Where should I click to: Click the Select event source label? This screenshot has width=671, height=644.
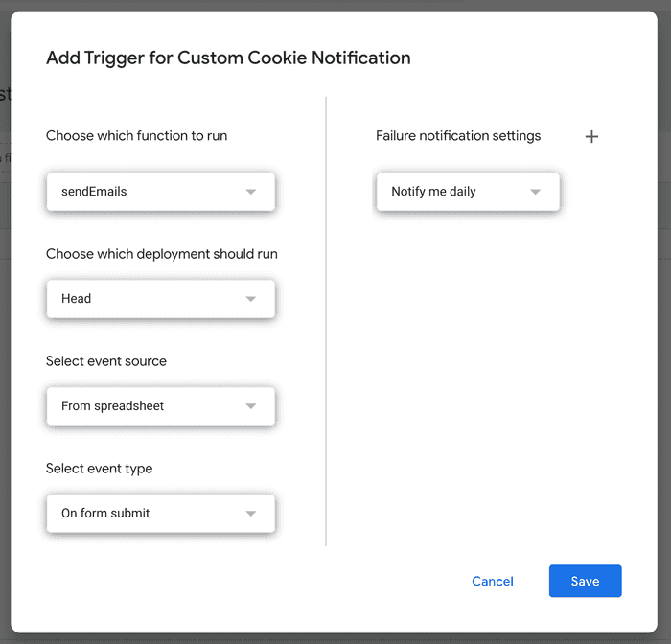click(106, 361)
